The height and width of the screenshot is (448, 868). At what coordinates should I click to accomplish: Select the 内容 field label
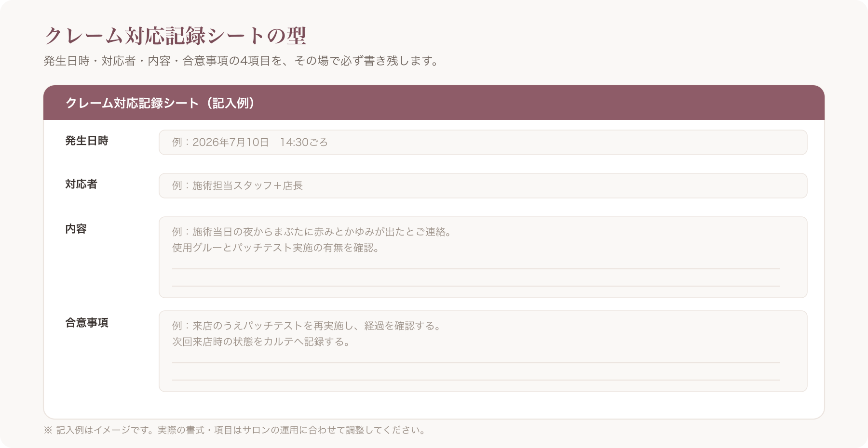point(76,229)
